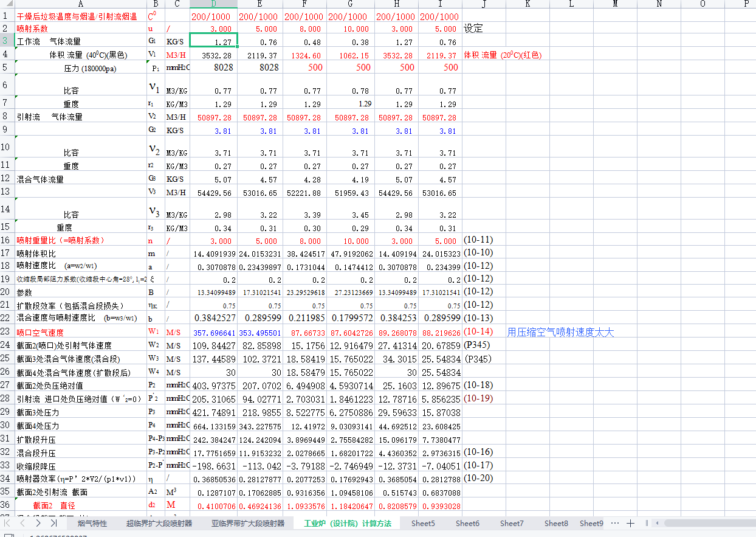
Task: Select row 16 header
Action: click(x=7, y=240)
